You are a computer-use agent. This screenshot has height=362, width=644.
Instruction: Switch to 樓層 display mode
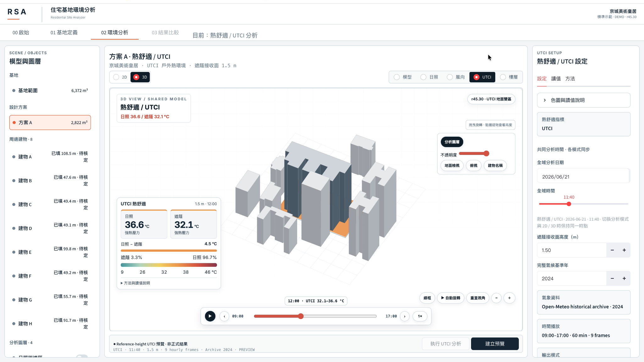509,77
